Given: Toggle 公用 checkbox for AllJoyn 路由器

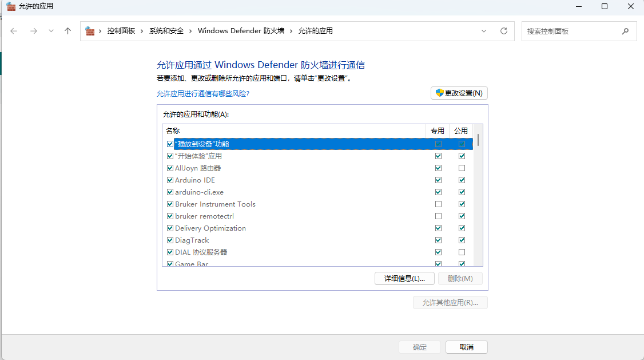Looking at the screenshot, I should [462, 168].
